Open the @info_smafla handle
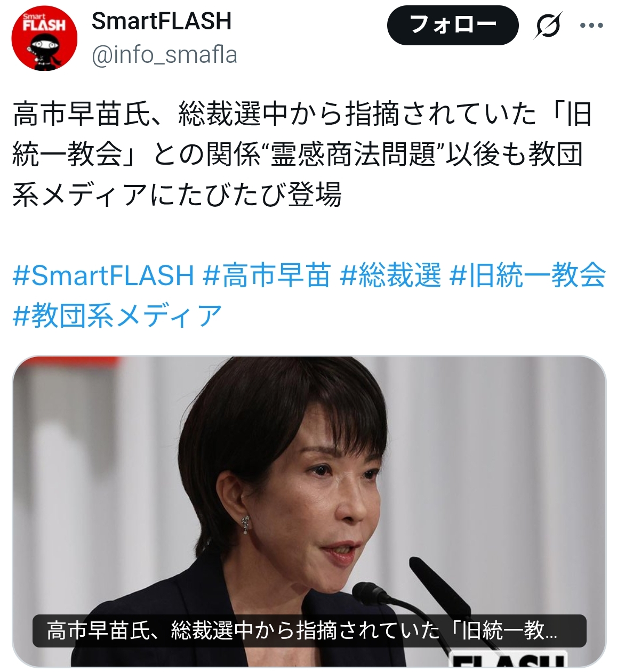This screenshot has height=672, width=617. point(164,55)
